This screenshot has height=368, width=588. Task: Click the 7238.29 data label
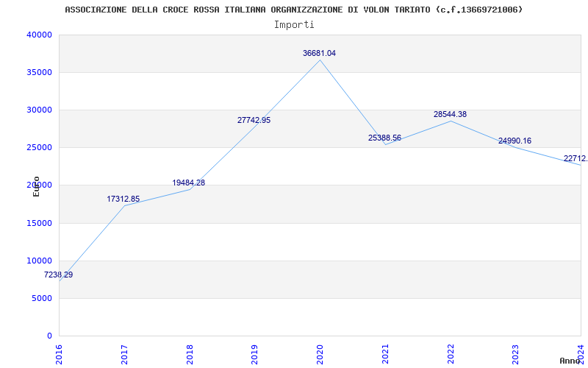pos(59,275)
